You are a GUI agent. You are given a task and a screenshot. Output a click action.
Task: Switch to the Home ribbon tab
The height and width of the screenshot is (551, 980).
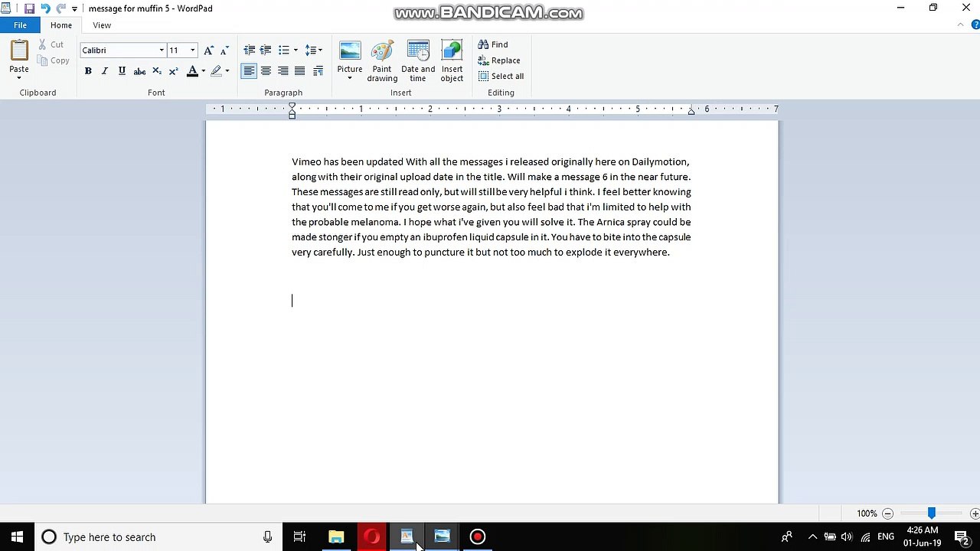pyautogui.click(x=61, y=25)
